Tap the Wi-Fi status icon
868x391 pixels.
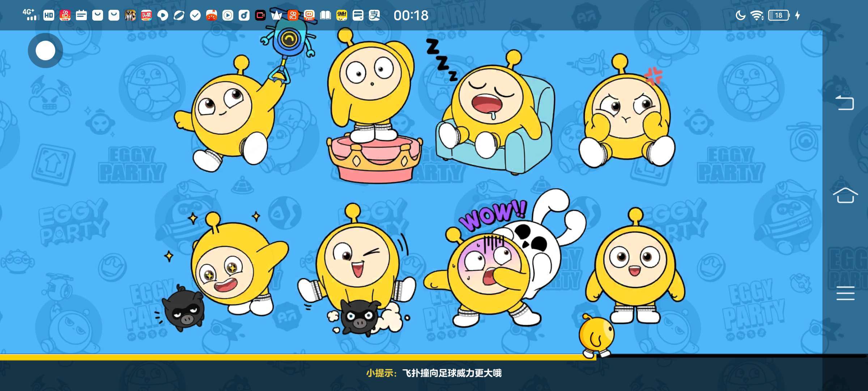tap(757, 15)
